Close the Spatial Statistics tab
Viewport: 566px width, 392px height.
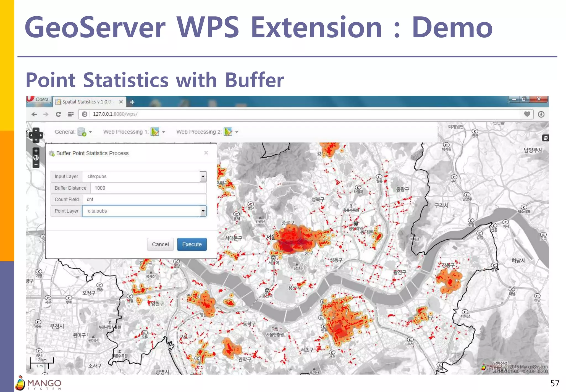(x=121, y=102)
